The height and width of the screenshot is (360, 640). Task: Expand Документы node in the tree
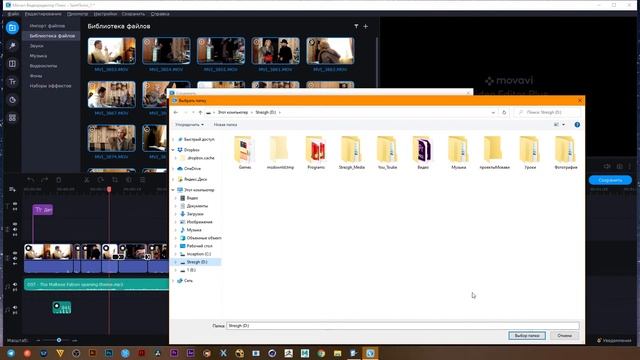[176, 206]
